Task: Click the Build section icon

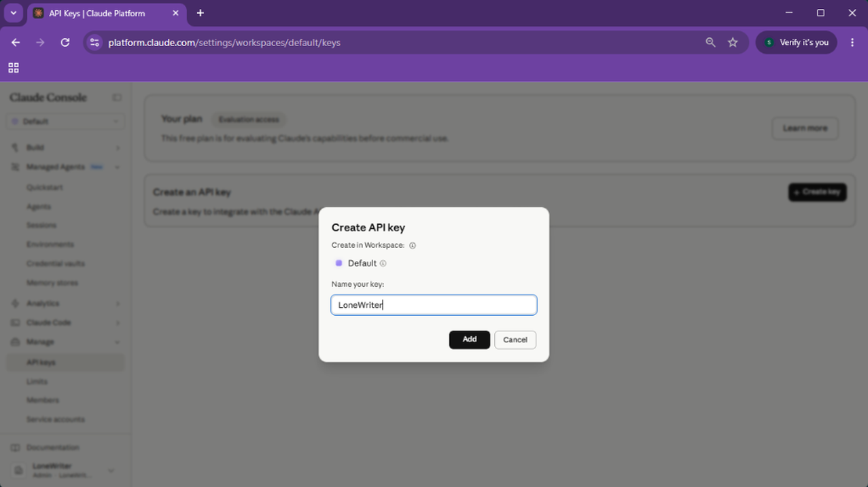Action: 15,147
